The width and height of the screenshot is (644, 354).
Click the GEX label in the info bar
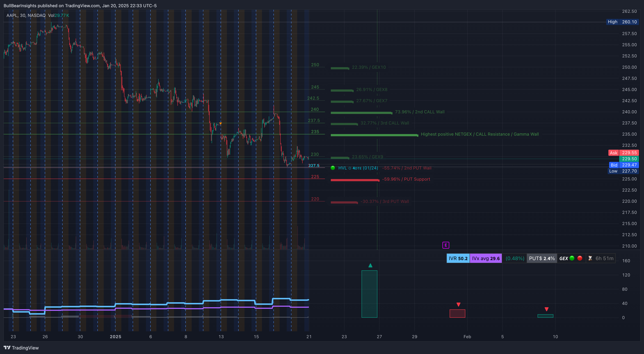pos(563,258)
